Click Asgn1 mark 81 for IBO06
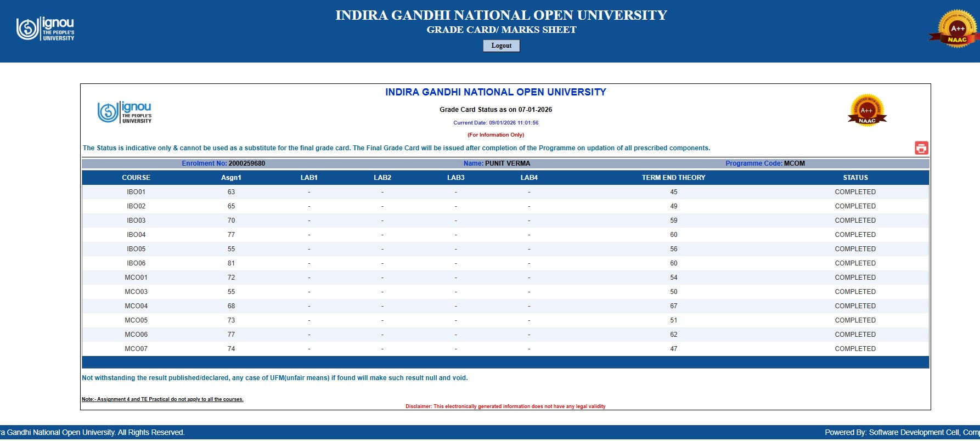980x441 pixels. click(231, 263)
